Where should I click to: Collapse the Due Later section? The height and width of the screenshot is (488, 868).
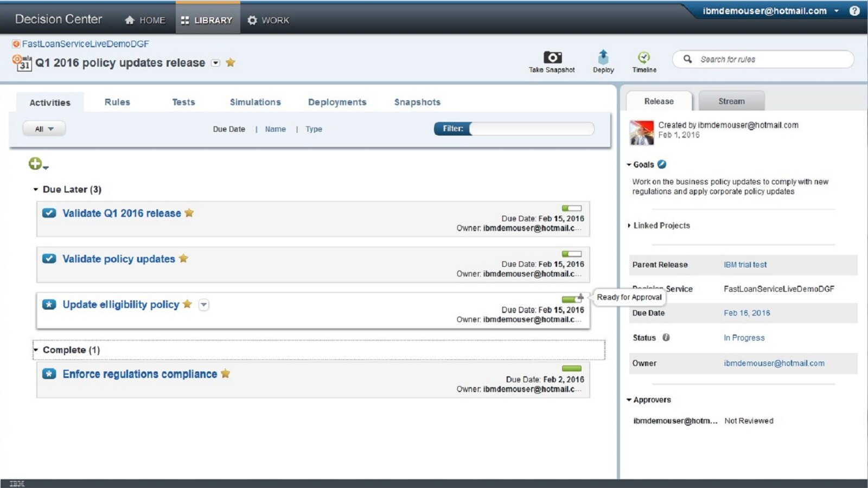tap(36, 189)
